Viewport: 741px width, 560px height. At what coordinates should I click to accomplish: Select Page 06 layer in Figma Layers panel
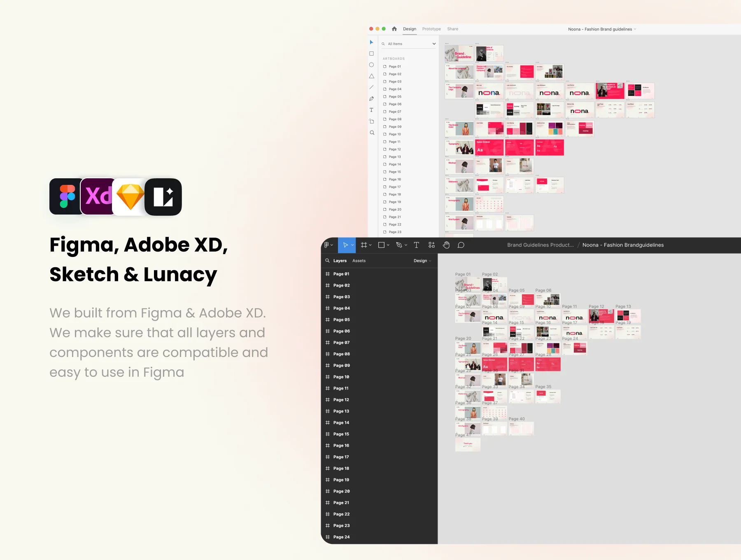point(379,331)
